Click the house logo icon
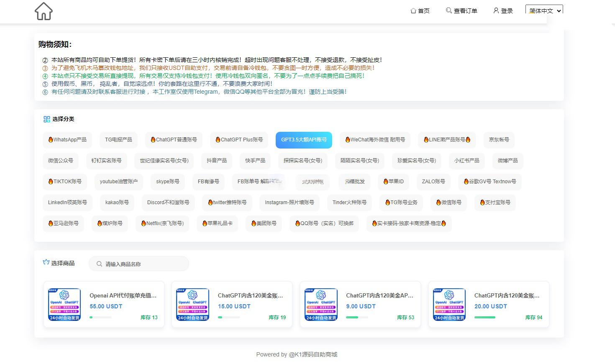 pos(44,11)
